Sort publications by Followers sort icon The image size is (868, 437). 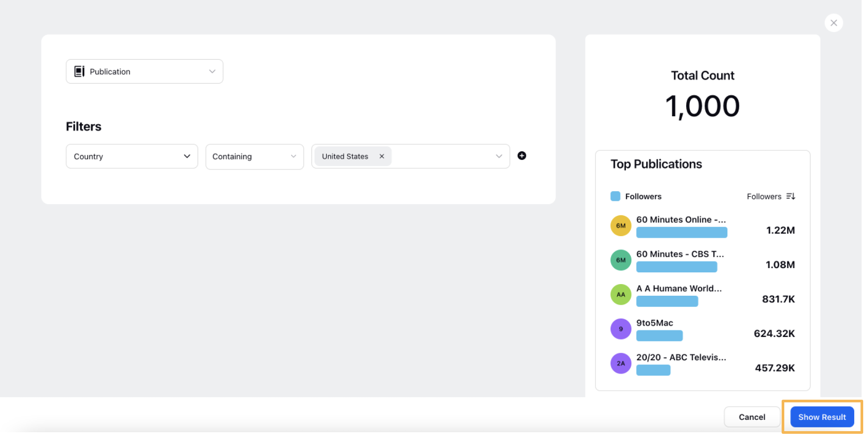[791, 196]
